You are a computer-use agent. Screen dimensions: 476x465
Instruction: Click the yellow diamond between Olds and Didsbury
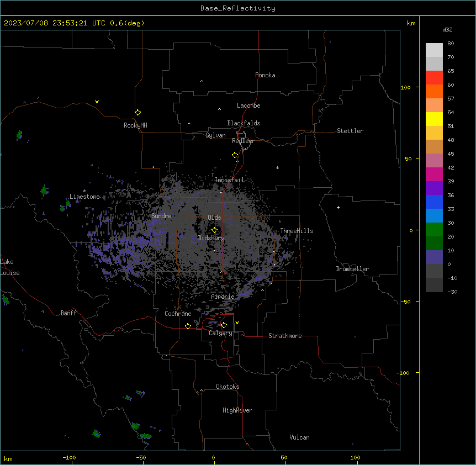coord(215,230)
